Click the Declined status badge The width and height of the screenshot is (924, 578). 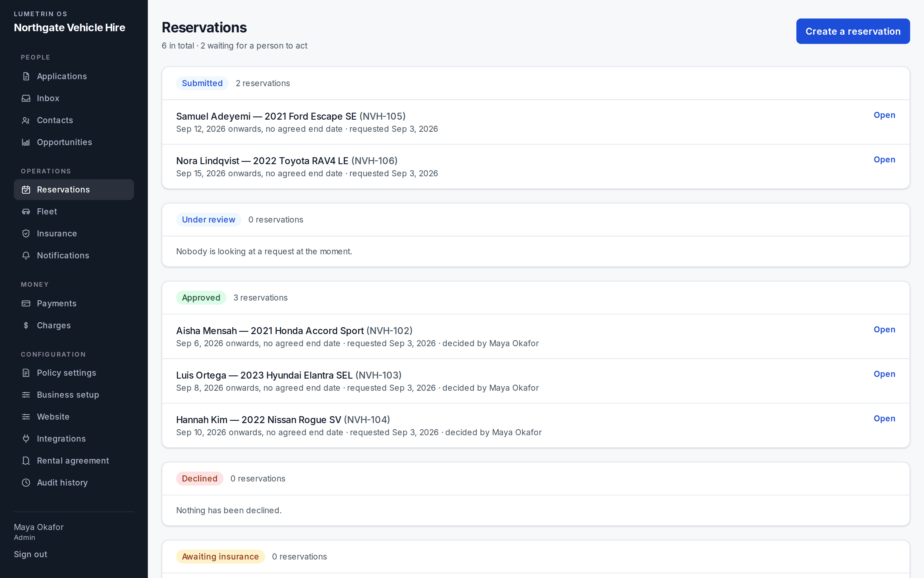pos(199,479)
